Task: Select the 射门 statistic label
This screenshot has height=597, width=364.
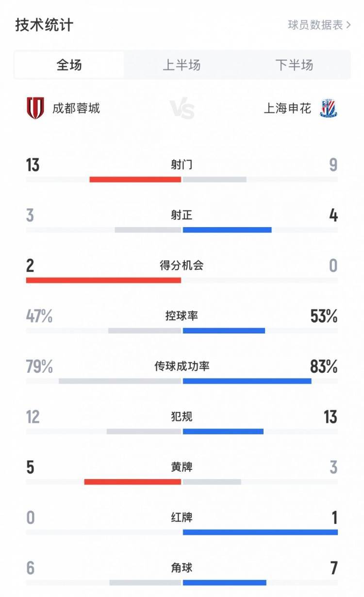Action: (x=182, y=165)
